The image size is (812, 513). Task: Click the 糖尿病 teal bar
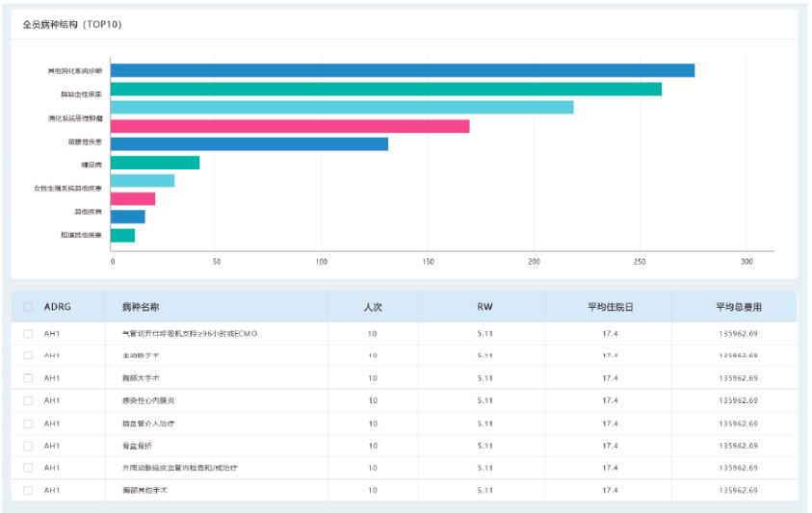coord(155,163)
